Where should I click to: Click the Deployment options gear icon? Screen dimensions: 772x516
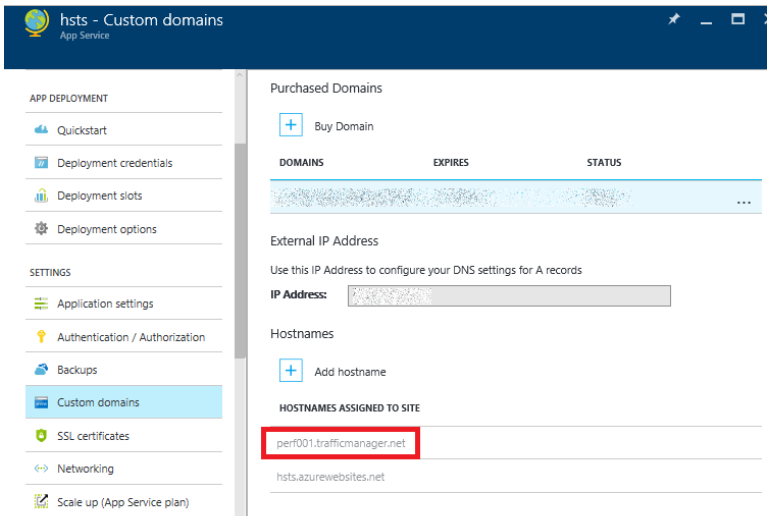tap(41, 229)
